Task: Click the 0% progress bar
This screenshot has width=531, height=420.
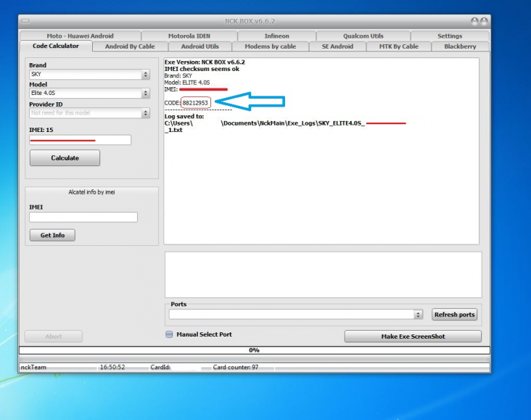Action: (255, 350)
